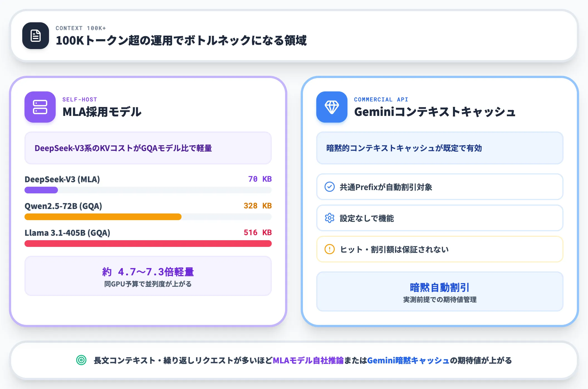Click the Qwen2.5-72B (GQA) label
This screenshot has height=389, width=588.
(63, 206)
